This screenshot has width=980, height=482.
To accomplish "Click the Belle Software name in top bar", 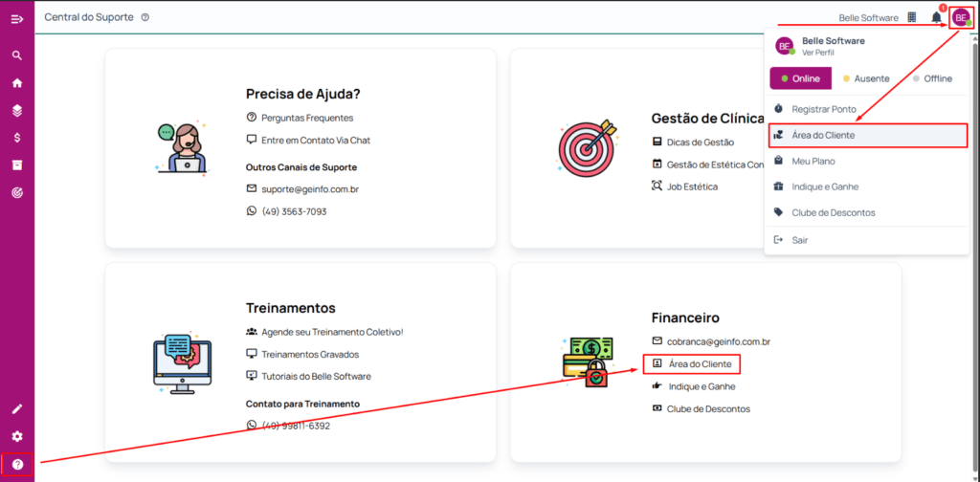I will click(x=869, y=17).
